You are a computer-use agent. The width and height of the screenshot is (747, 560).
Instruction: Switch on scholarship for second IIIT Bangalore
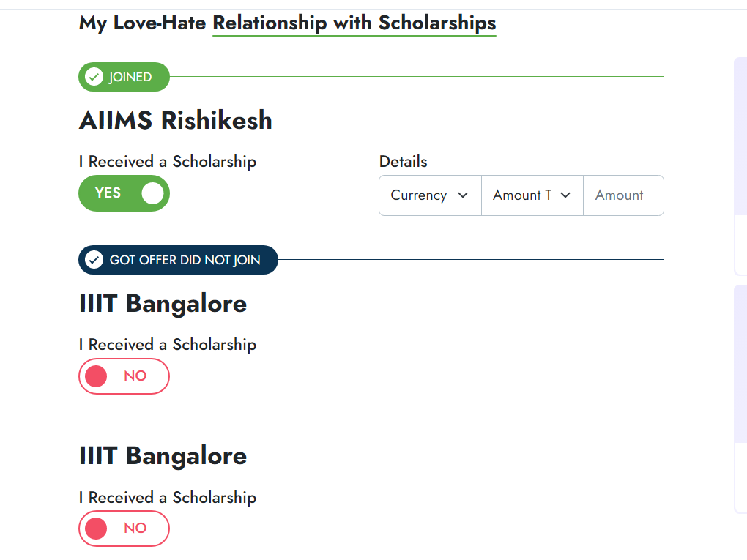pos(124,529)
